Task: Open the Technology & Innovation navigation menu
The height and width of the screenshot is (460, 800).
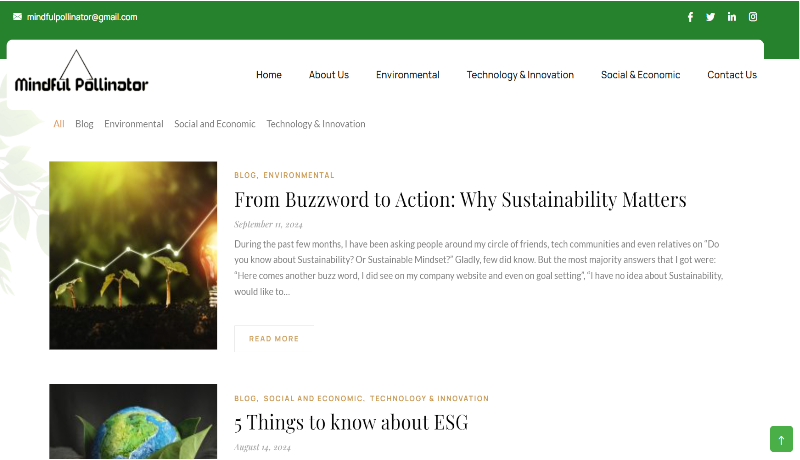Action: (x=520, y=75)
